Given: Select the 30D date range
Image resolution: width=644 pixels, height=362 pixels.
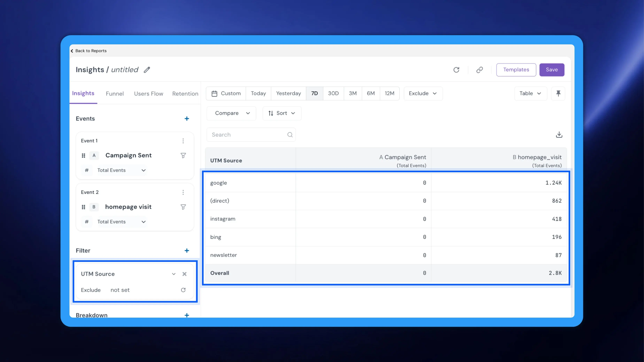Looking at the screenshot, I should click(333, 93).
